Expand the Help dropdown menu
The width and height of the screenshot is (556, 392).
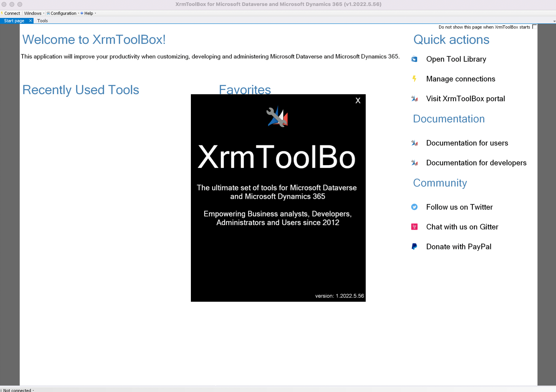click(x=89, y=13)
